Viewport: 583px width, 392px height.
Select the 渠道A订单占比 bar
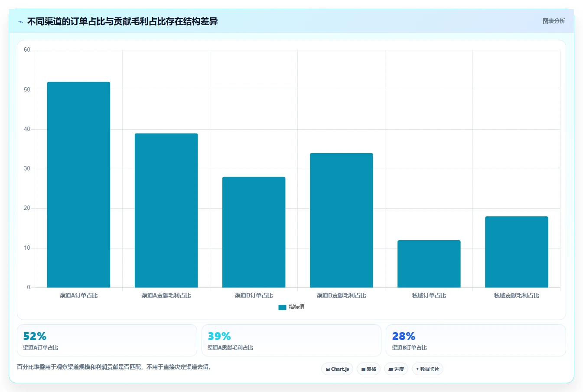[78, 185]
